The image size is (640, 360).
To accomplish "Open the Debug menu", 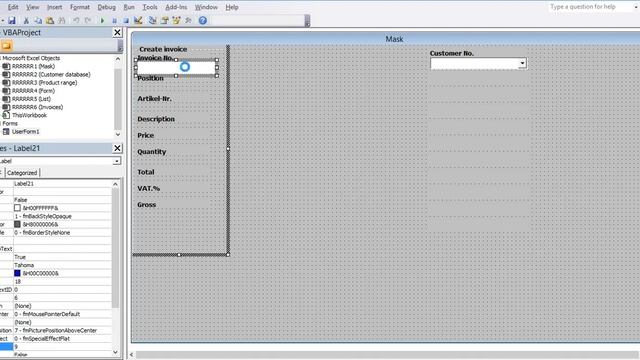I will [x=107, y=7].
